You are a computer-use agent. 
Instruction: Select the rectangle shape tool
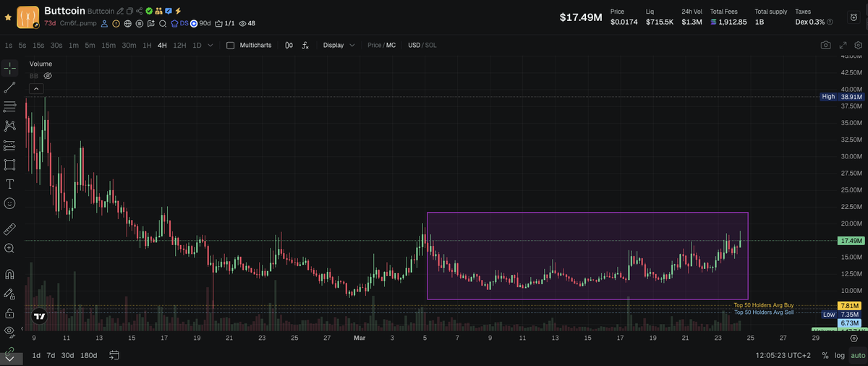point(9,164)
